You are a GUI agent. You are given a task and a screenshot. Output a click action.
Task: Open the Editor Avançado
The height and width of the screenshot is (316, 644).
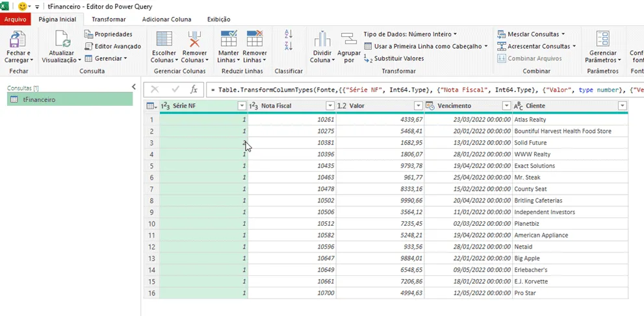(113, 46)
